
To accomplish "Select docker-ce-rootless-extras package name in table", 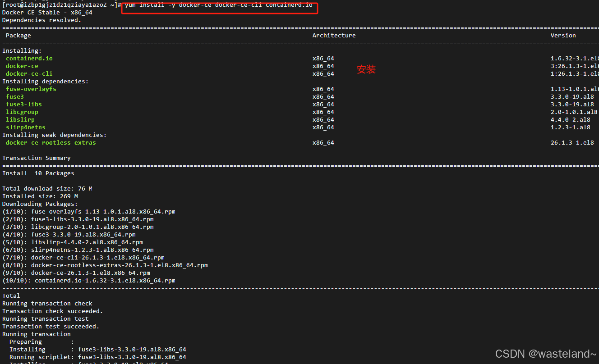I will click(51, 143).
